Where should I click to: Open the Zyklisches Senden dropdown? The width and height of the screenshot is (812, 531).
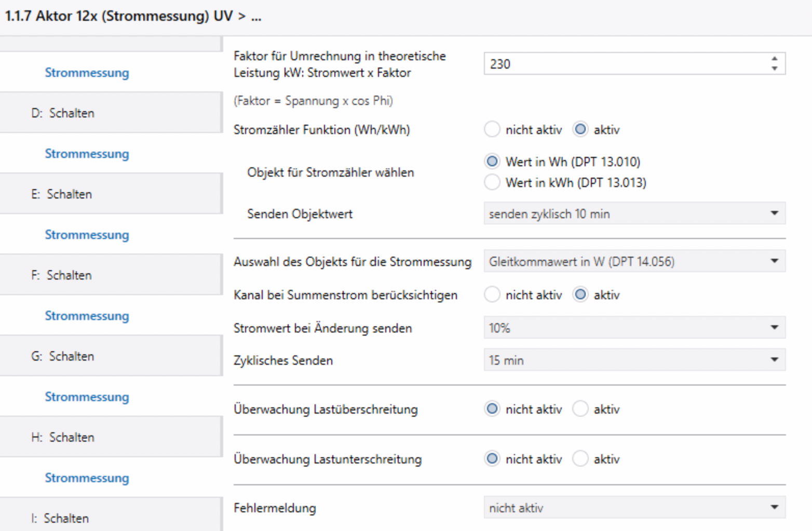pos(634,360)
